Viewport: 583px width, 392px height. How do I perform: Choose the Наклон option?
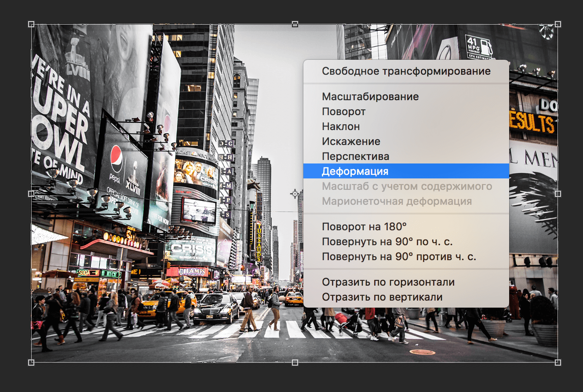[341, 126]
